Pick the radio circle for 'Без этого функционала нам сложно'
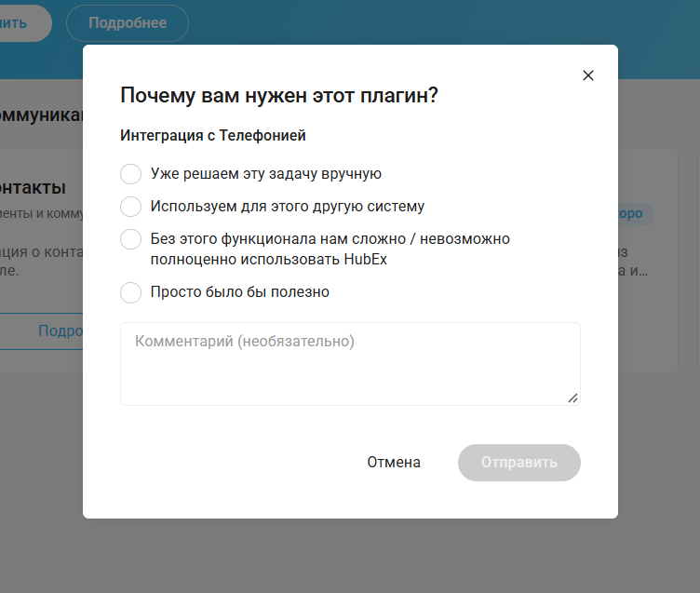 pyautogui.click(x=131, y=239)
